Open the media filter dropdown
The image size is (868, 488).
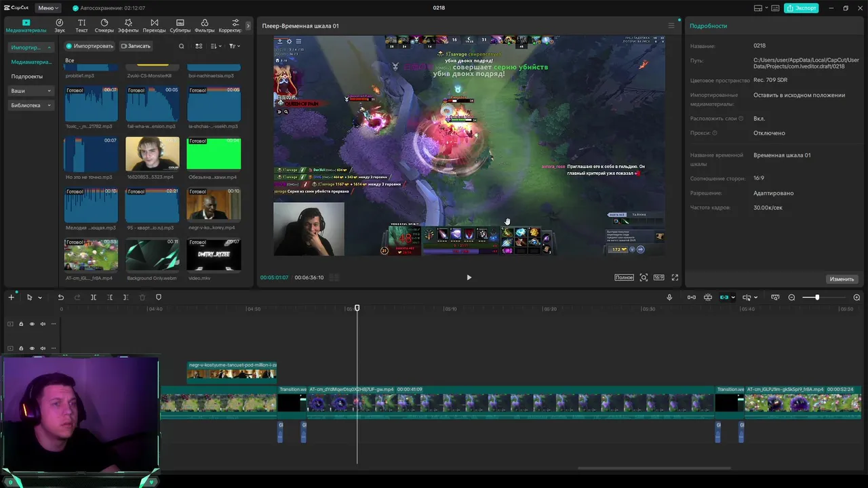234,46
